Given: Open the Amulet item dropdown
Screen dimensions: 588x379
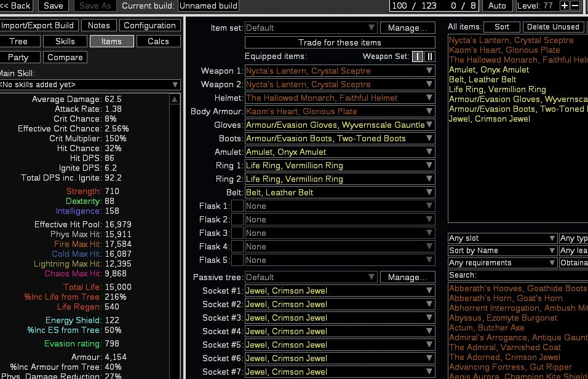Looking at the screenshot, I should (340, 152).
